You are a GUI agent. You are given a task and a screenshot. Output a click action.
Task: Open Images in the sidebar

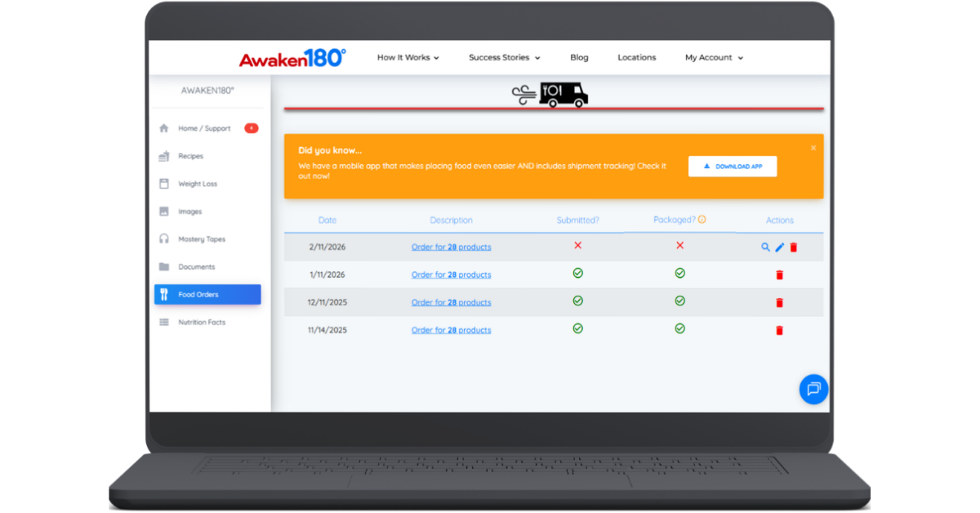coord(189,212)
